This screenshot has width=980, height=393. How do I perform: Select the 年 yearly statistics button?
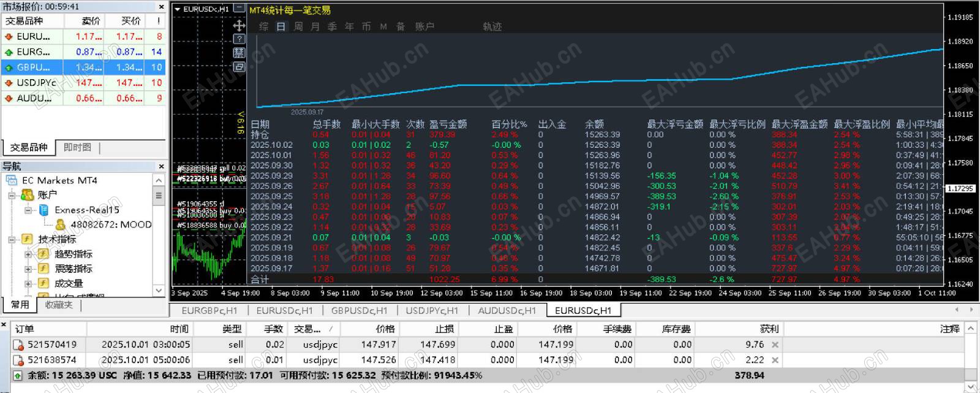350,26
